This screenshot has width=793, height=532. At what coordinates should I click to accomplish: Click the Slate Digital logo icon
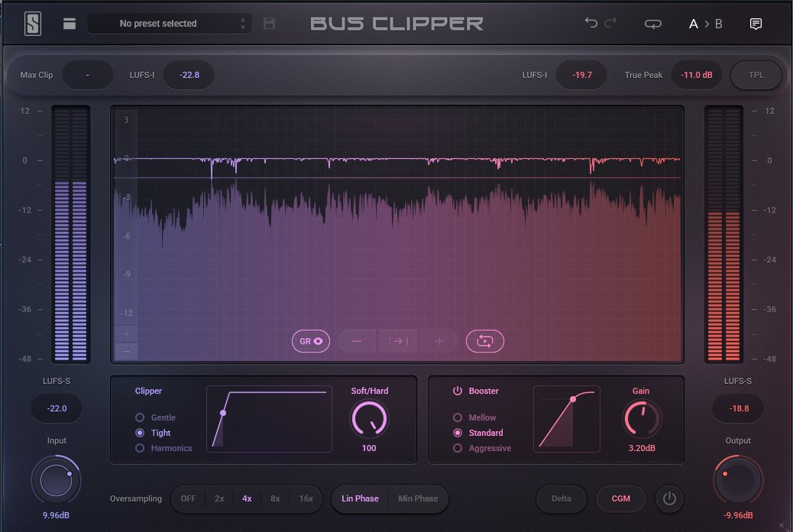pyautogui.click(x=33, y=24)
